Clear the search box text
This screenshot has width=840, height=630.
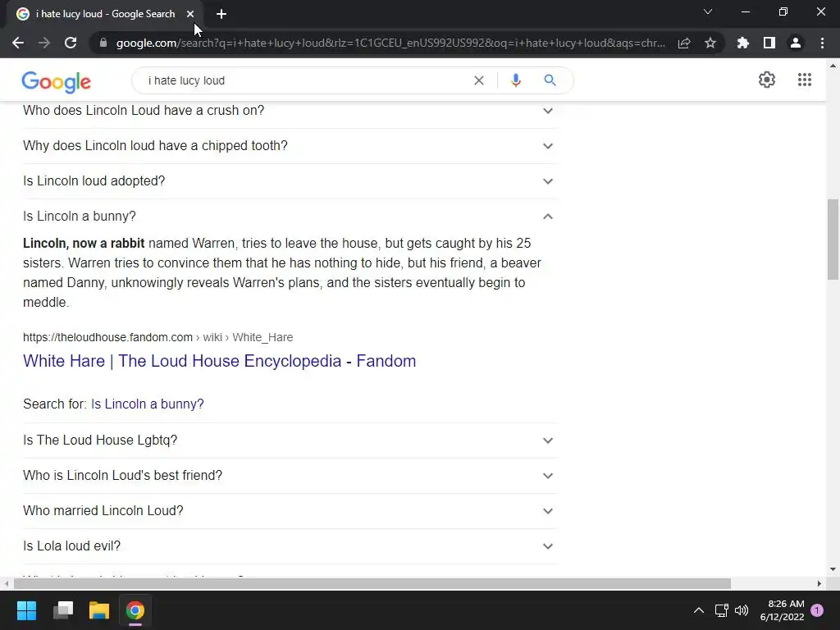pyautogui.click(x=479, y=80)
